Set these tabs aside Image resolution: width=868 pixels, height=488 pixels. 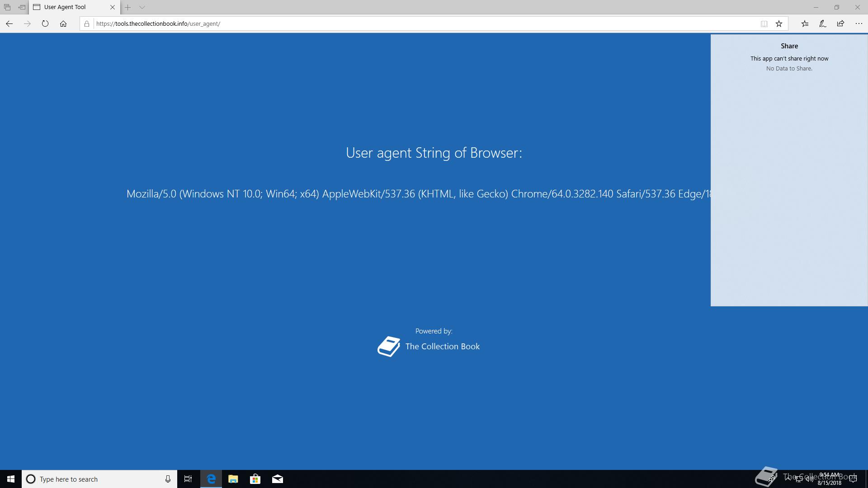click(x=22, y=7)
